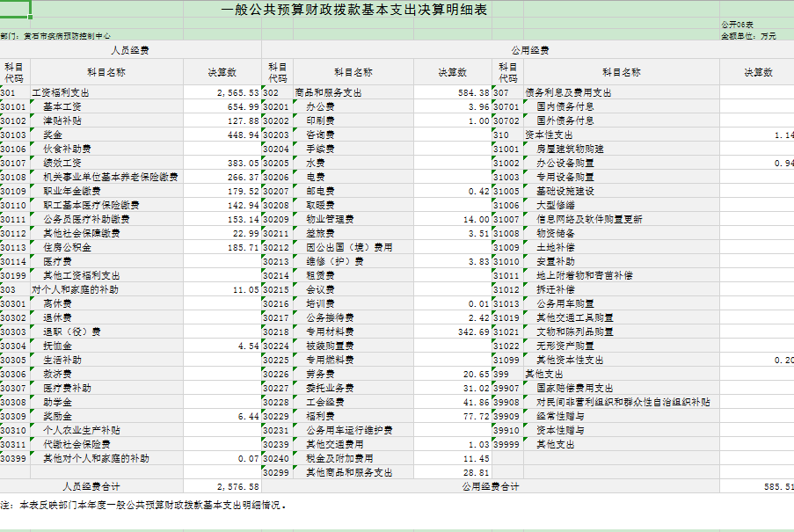Select the 办公设备购置 cell
This screenshot has height=532, width=794.
[x=565, y=163]
